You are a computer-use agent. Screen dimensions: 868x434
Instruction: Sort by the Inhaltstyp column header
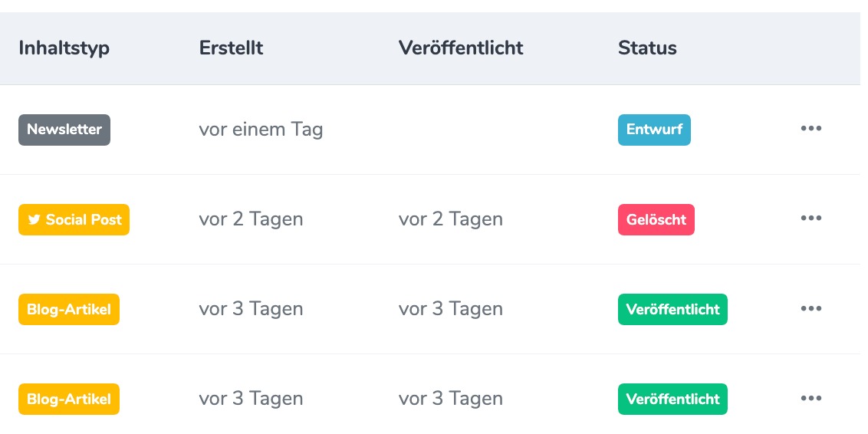pyautogui.click(x=64, y=48)
